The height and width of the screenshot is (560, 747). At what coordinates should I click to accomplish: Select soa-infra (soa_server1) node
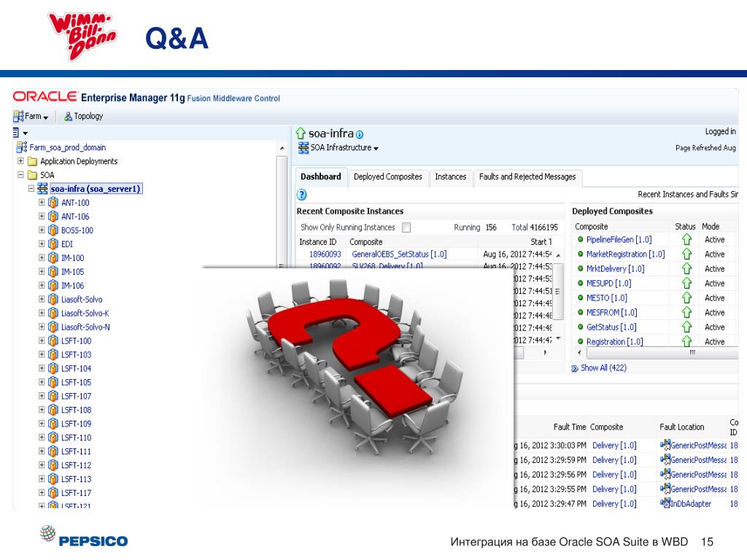pyautogui.click(x=96, y=189)
